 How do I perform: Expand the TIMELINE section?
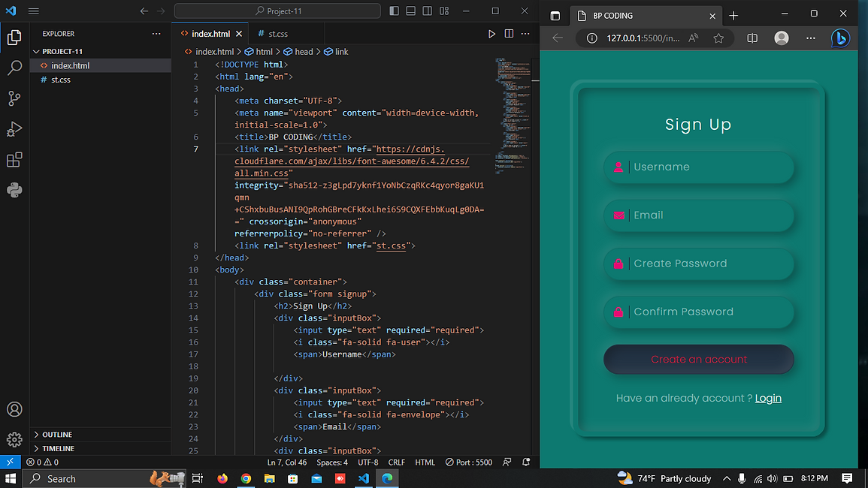(58, 448)
